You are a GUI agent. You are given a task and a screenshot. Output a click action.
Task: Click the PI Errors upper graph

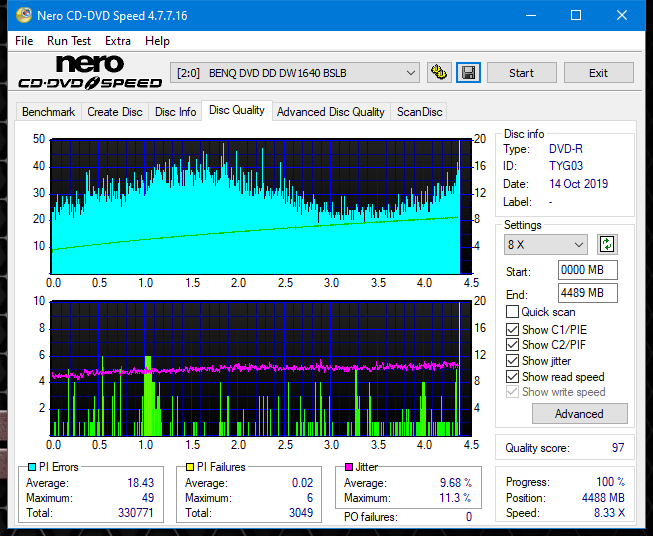coord(261,207)
